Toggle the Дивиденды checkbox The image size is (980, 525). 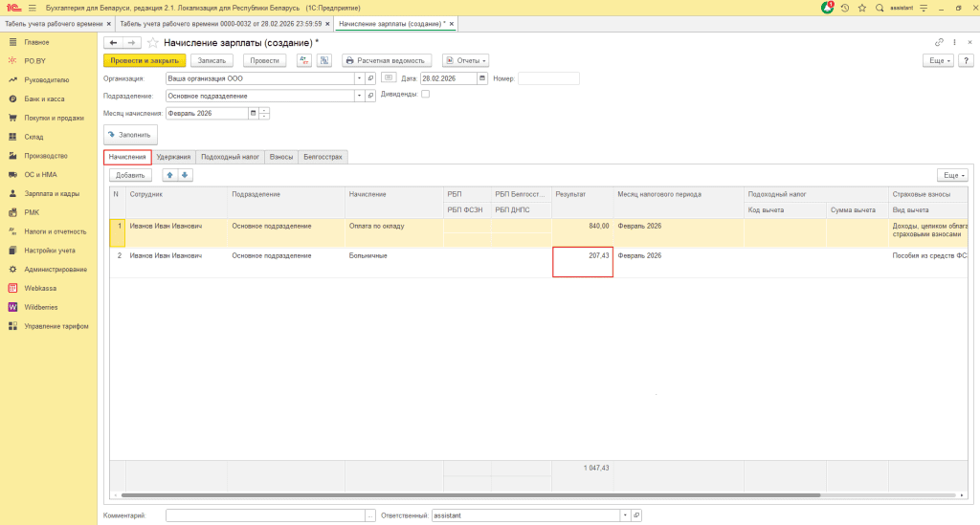click(425, 95)
